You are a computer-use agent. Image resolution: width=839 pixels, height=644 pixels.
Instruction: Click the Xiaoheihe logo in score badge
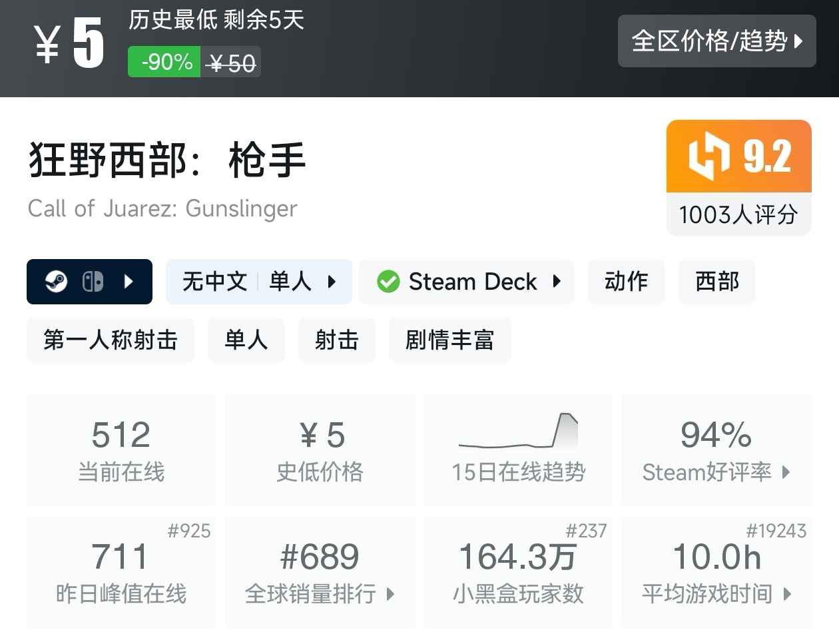click(708, 157)
